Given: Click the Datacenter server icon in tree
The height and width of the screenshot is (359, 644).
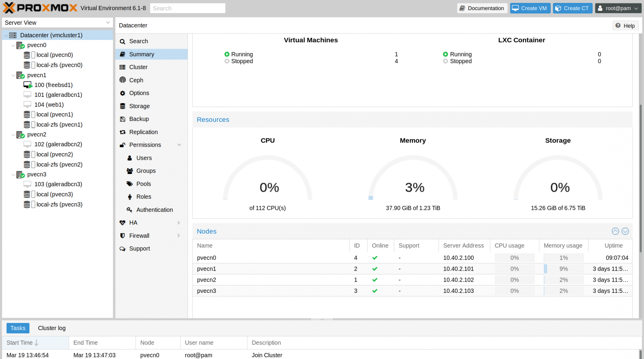Looking at the screenshot, I should click(x=13, y=35).
